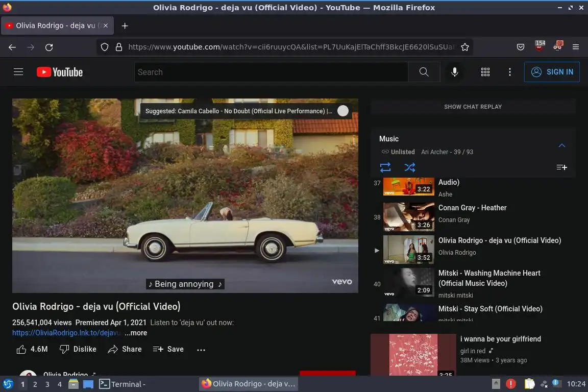Open Terminal from the taskbar

coord(122,384)
